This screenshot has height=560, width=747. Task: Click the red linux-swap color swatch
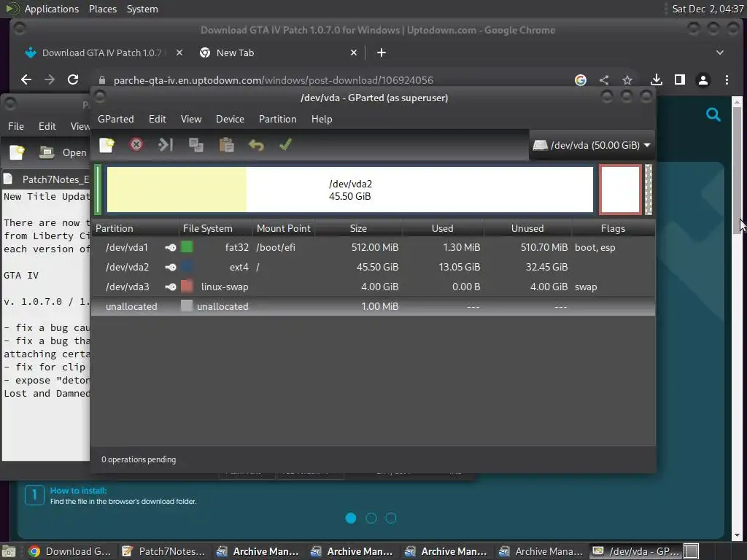click(187, 286)
